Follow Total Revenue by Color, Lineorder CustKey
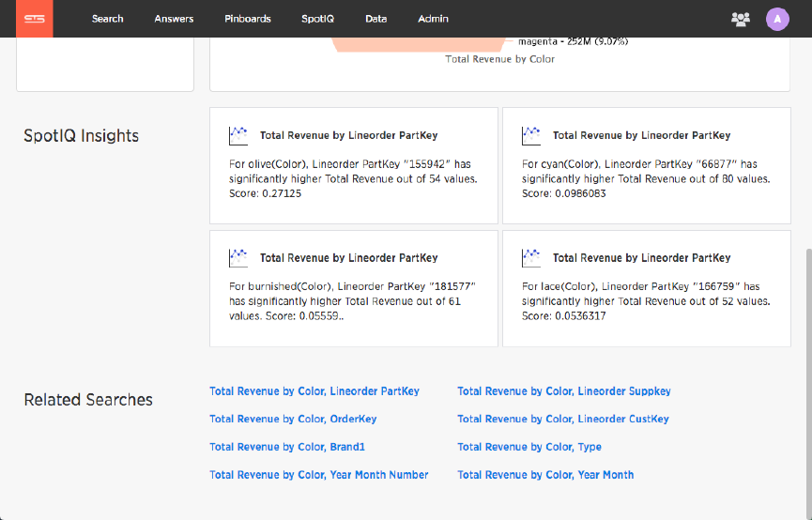This screenshot has width=812, height=520. [x=563, y=419]
